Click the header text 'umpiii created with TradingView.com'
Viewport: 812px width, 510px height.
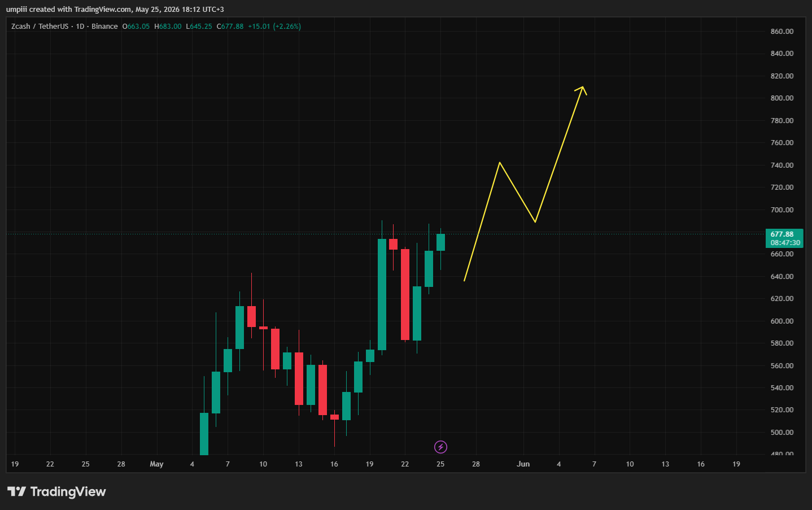coord(69,10)
